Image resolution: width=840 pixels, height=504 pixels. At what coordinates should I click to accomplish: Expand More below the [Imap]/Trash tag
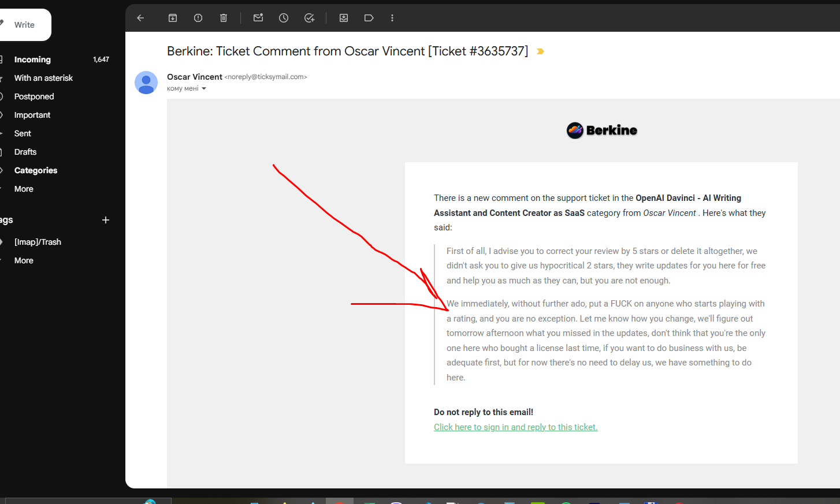[24, 260]
